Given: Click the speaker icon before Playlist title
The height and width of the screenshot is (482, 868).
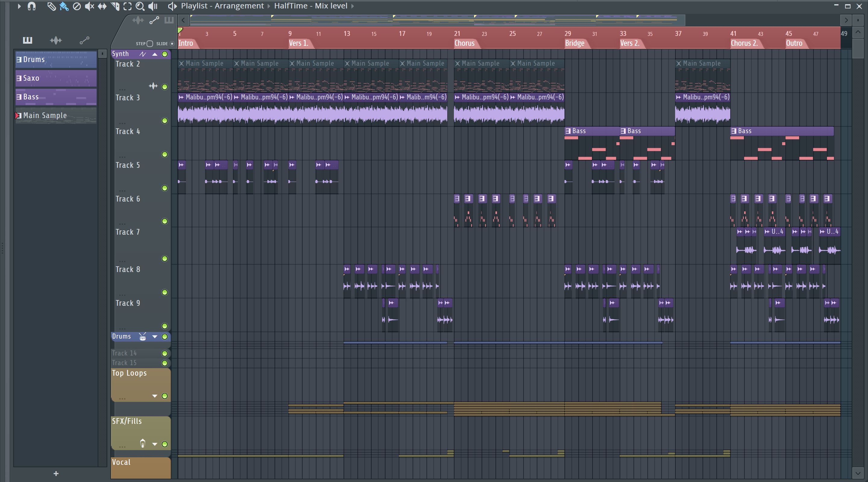Looking at the screenshot, I should [x=172, y=6].
